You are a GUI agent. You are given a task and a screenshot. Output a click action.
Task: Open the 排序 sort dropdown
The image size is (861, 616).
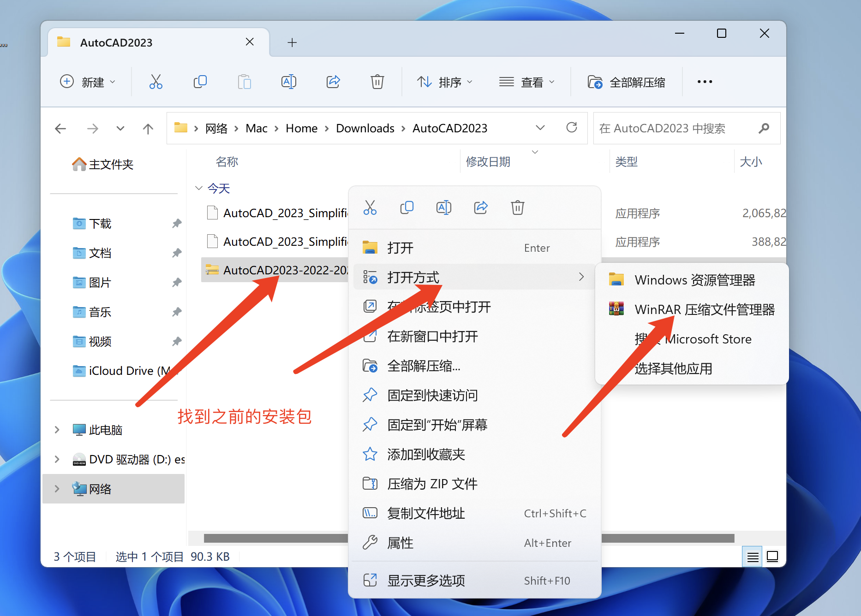pyautogui.click(x=445, y=82)
